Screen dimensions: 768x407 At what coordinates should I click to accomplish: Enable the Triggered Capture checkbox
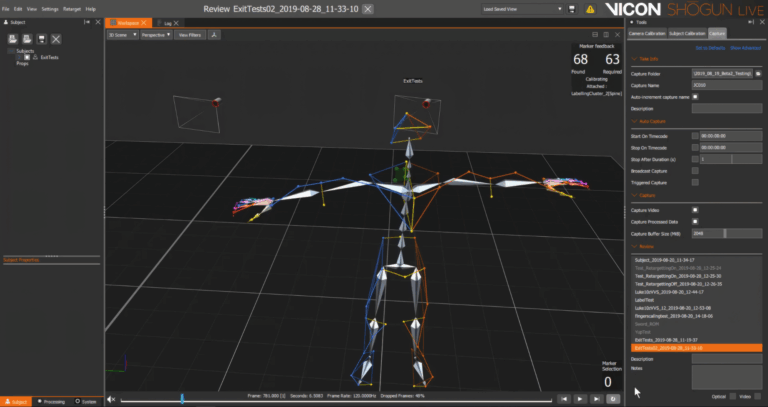tap(695, 183)
